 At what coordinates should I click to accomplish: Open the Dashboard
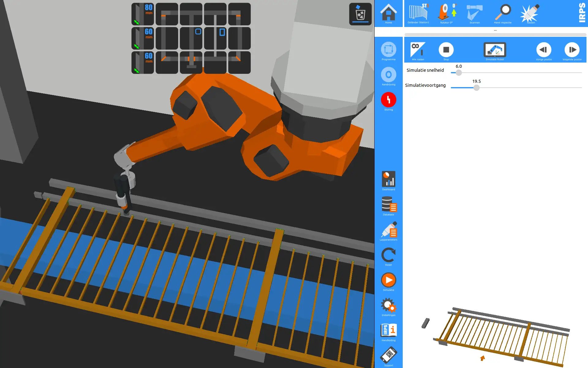tap(388, 181)
